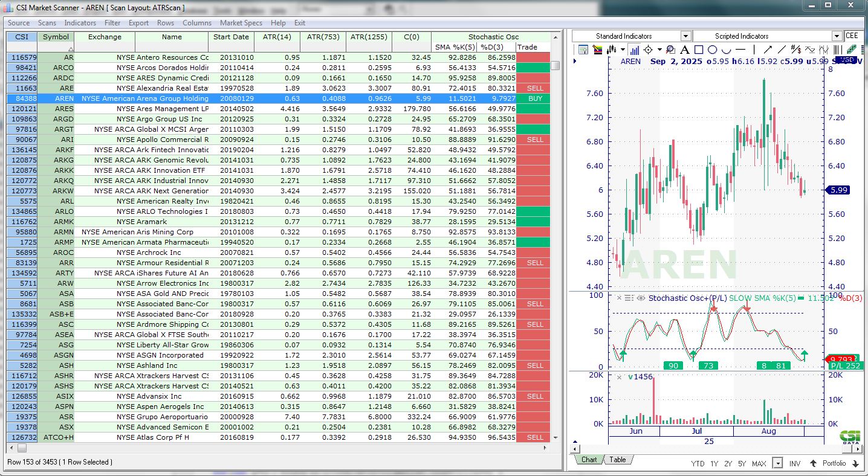Select the text annotation tool
Viewport: 868px width, 476px height.
[685, 50]
